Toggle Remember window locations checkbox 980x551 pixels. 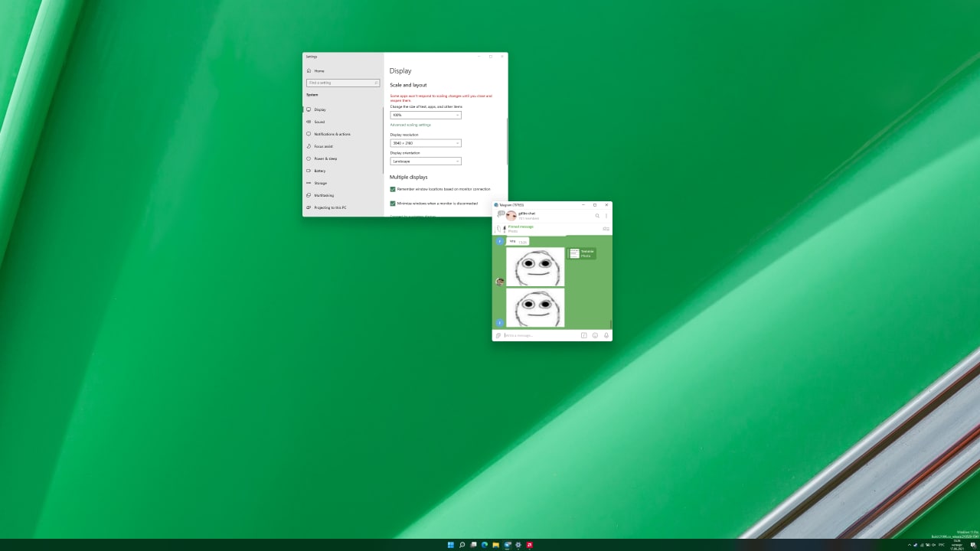coord(393,189)
